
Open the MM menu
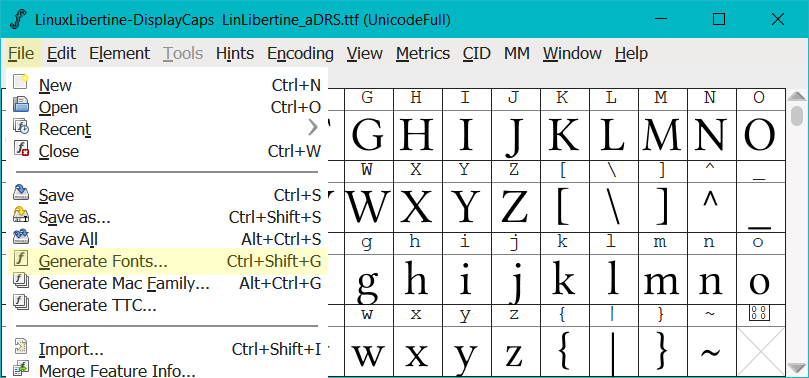pyautogui.click(x=517, y=53)
